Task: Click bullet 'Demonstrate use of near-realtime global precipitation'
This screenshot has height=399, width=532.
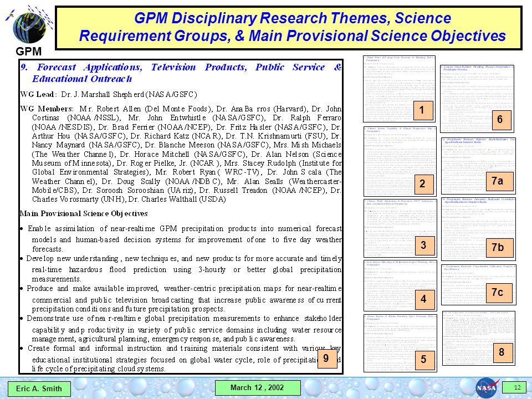Action: 181,329
